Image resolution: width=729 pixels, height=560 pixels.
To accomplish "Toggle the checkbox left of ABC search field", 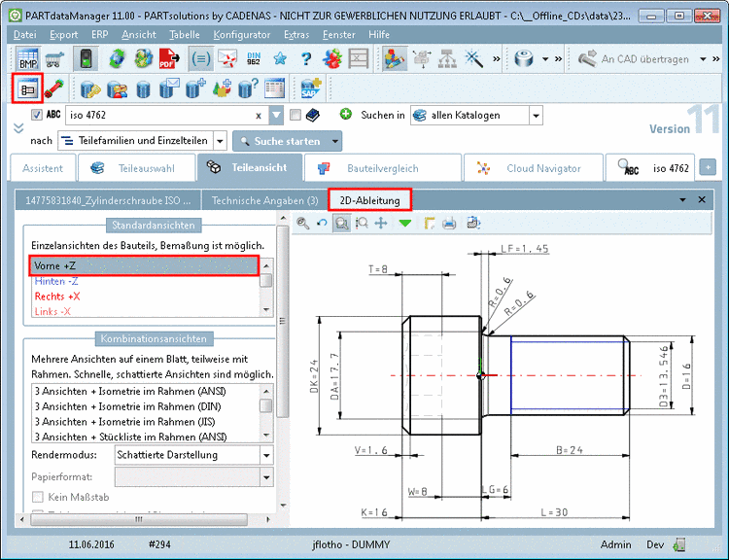I will point(37,115).
